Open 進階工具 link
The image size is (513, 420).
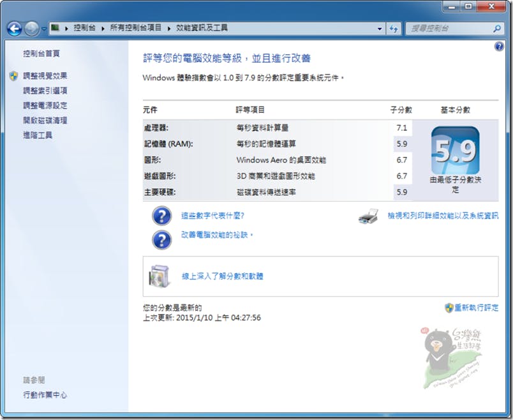click(38, 135)
